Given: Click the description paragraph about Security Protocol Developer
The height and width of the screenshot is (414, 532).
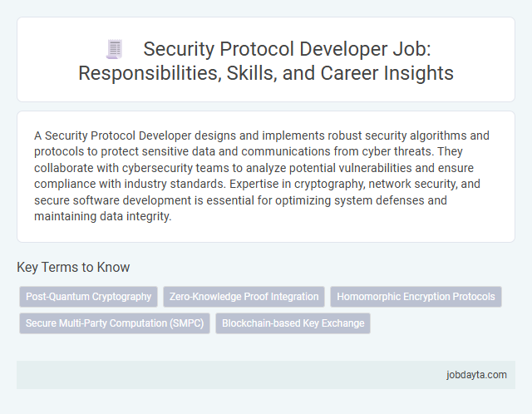Looking at the screenshot, I should 262,175.
